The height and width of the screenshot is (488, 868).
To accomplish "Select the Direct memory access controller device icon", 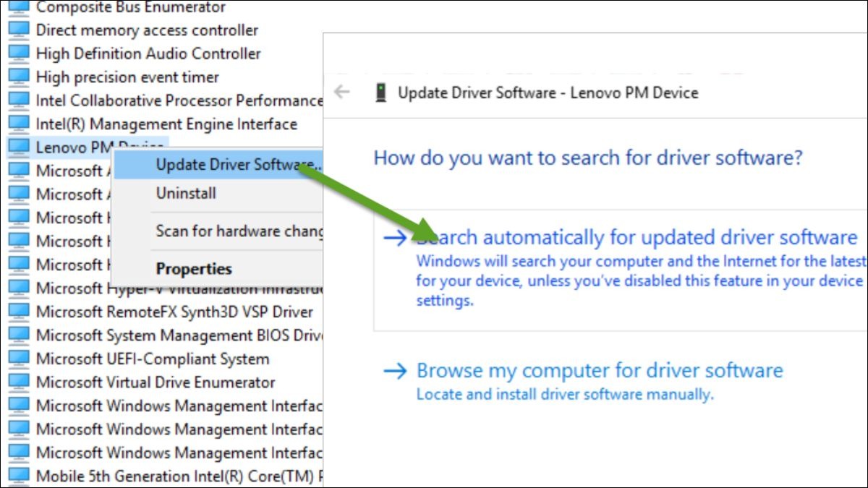I will coord(19,30).
